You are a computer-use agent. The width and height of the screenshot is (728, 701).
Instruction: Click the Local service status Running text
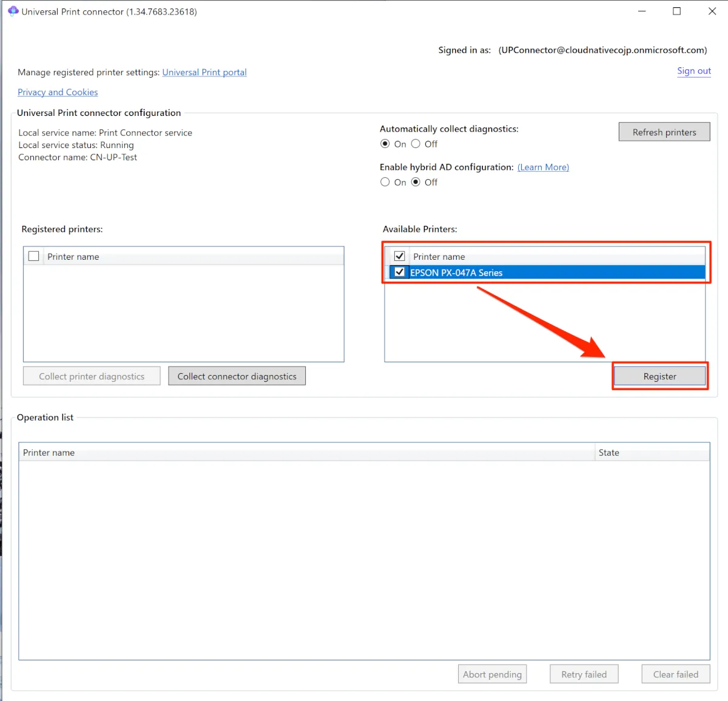[76, 145]
